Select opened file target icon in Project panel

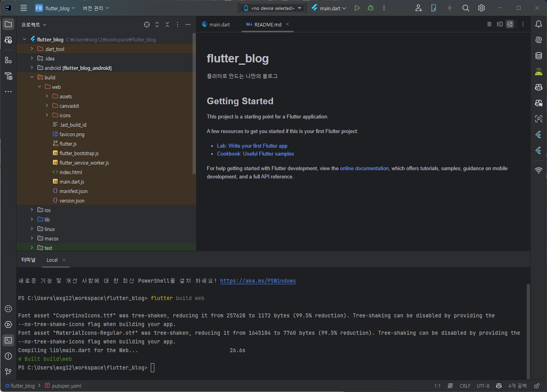[147, 24]
